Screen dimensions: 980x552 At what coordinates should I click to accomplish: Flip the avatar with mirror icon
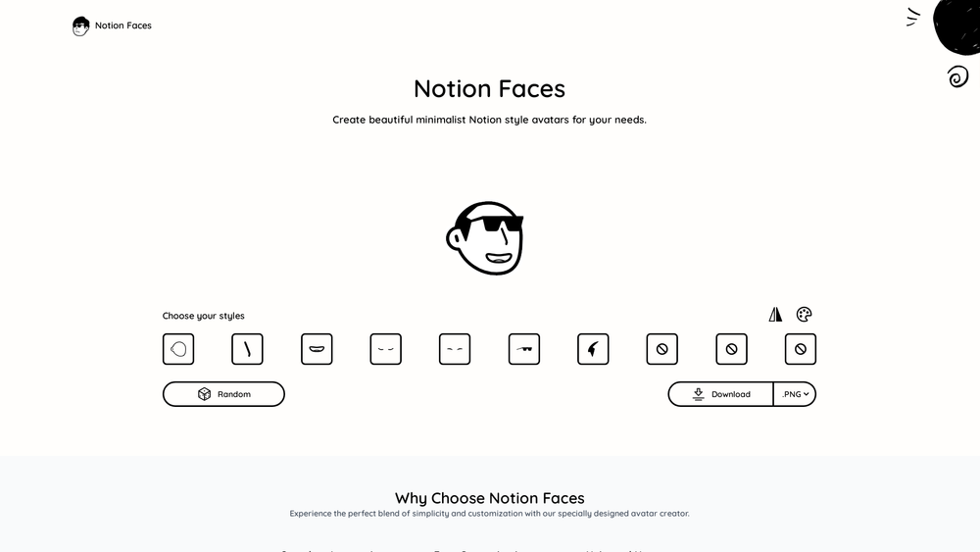(x=775, y=315)
